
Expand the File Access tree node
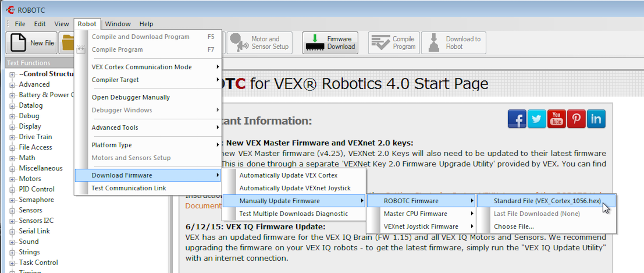point(12,148)
